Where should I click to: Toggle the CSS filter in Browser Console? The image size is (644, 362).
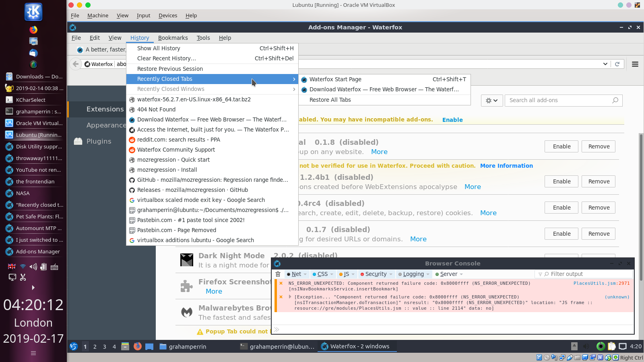320,274
